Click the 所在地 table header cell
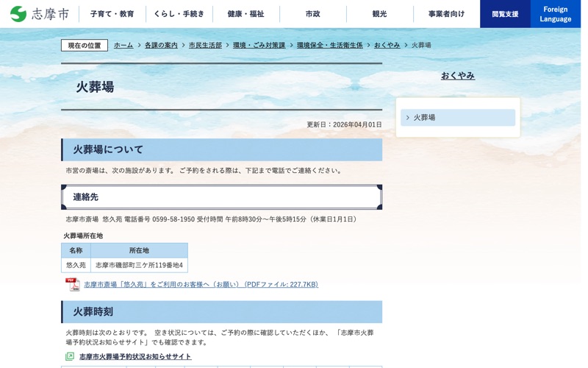Viewport: 588px width, 368px height. 139,250
